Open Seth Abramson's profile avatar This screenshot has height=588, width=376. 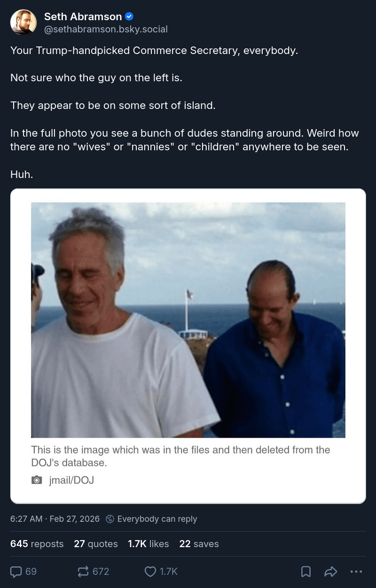23,22
